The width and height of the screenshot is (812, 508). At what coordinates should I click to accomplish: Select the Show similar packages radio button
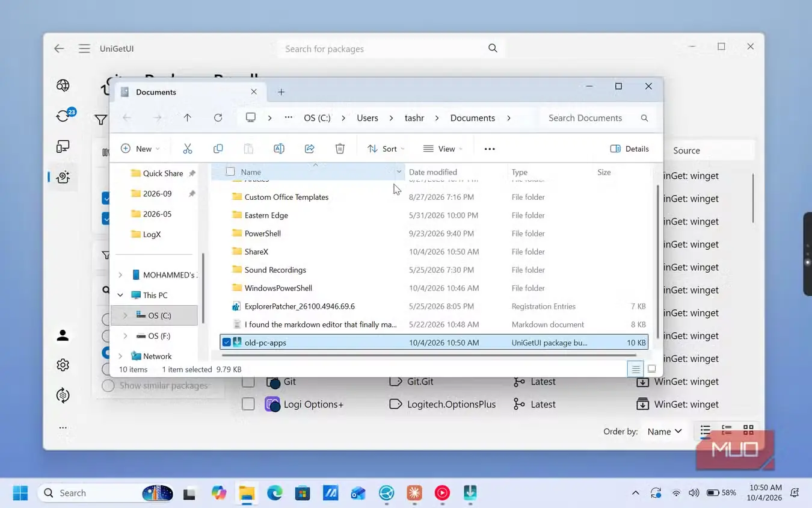point(108,386)
